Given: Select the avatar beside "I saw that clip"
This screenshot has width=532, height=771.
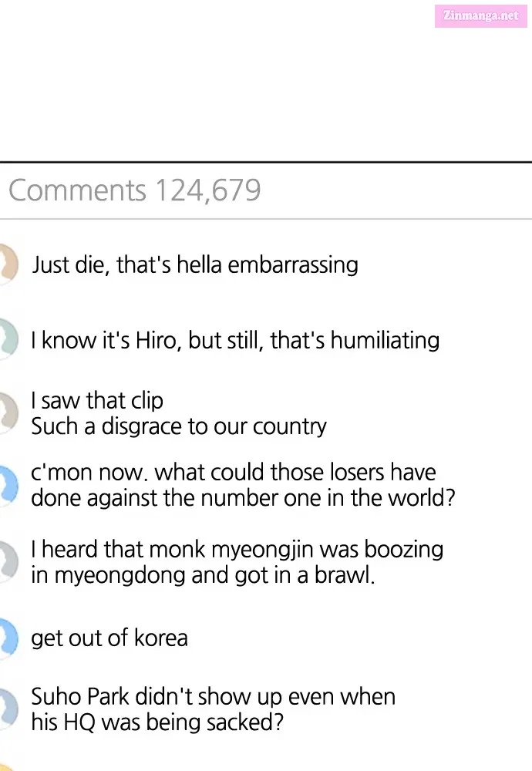Looking at the screenshot, I should point(8,412).
